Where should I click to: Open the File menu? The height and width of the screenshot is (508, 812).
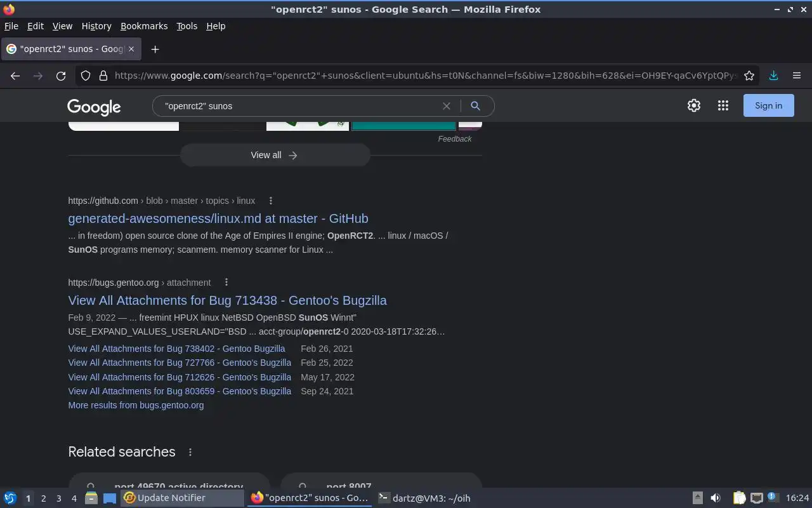11,26
